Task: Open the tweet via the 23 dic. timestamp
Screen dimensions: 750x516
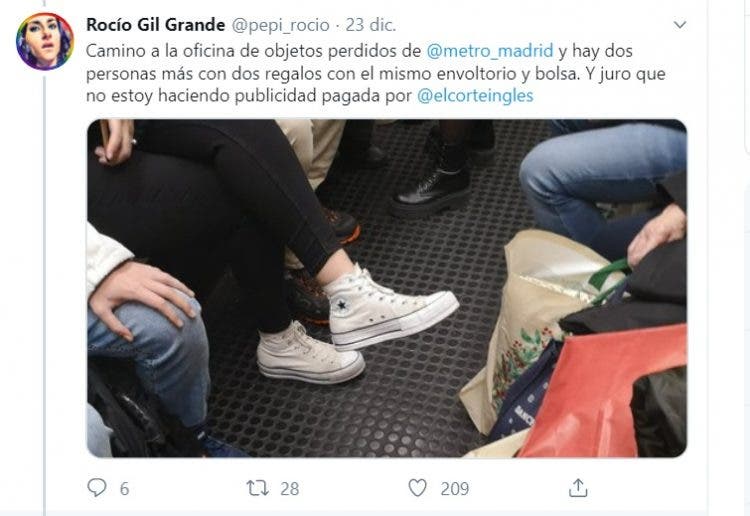Action: coord(371,25)
